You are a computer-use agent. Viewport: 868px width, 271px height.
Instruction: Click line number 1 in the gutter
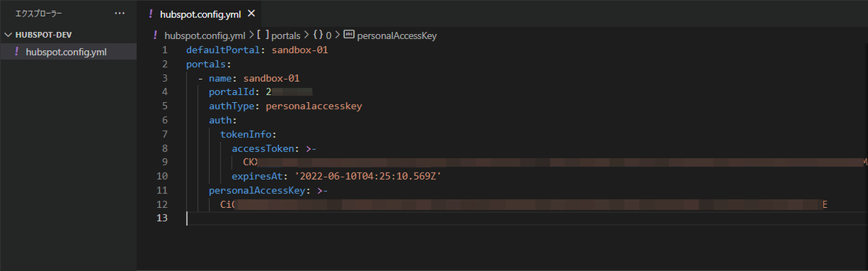click(x=165, y=50)
